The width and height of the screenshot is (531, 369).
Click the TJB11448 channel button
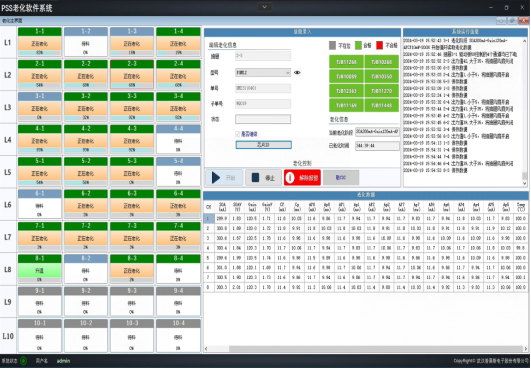coord(381,105)
